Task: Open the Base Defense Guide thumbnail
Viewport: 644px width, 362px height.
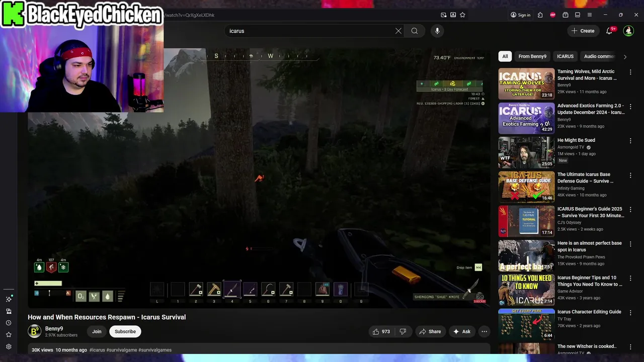Action: [526, 187]
